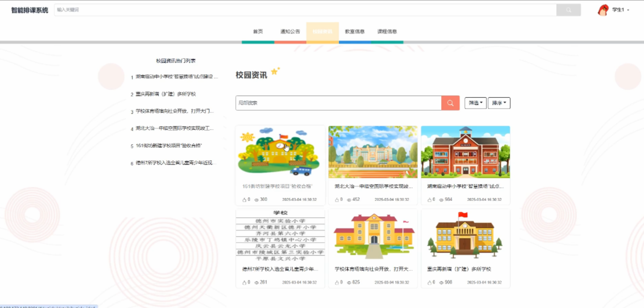
Task: Open hot list item 学校体育场馆向社会开放
Action: click(x=175, y=111)
